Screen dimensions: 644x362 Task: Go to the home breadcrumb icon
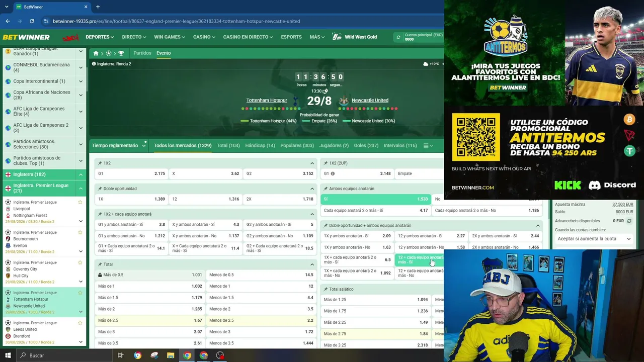click(96, 53)
